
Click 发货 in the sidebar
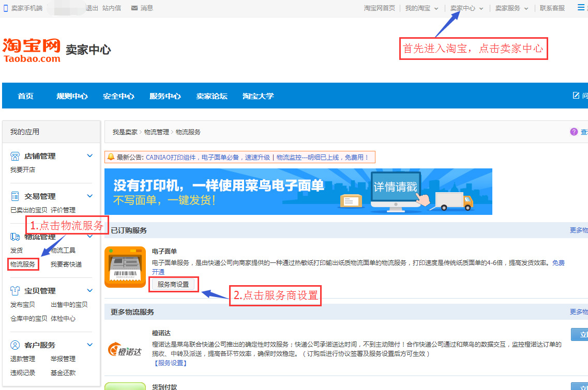tap(17, 250)
